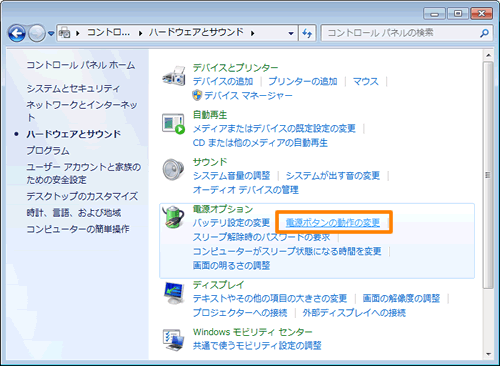This screenshot has height=366, width=500.
Task: Click the Power Options battery icon
Action: tap(173, 217)
